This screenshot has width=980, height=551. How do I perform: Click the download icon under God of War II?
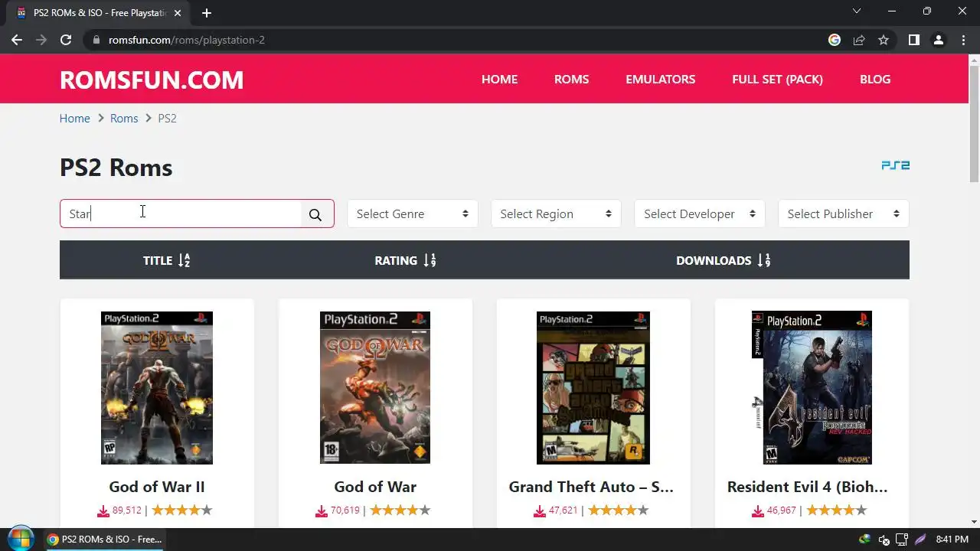[x=103, y=510]
